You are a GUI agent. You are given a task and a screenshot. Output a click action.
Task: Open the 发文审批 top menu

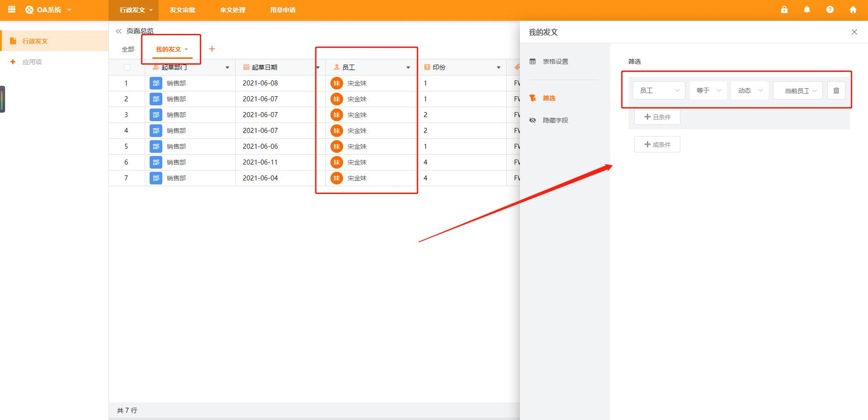click(x=183, y=10)
